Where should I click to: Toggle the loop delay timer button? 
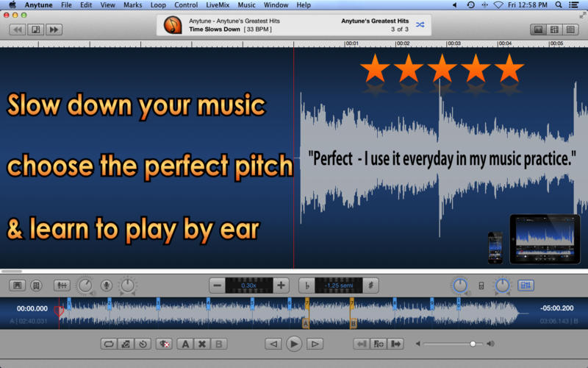click(x=143, y=344)
